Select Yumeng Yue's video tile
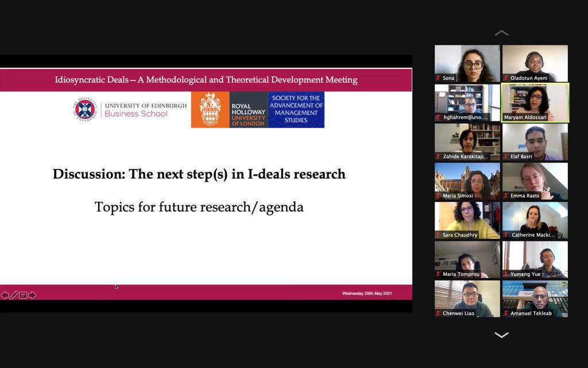This screenshot has width=588, height=368. tap(535, 259)
